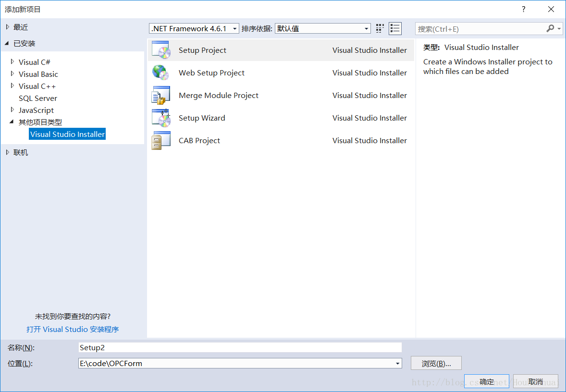Image resolution: width=566 pixels, height=392 pixels.
Task: Switch to small icons grid view
Action: tap(380, 28)
